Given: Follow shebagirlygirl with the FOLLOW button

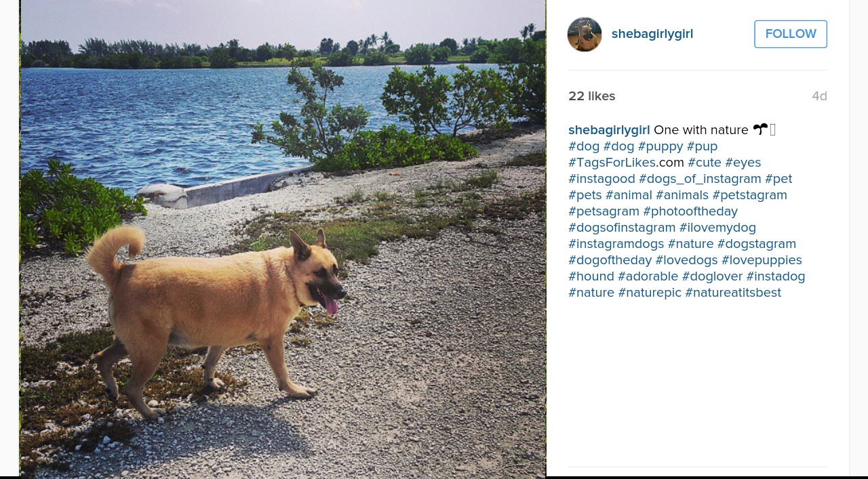Looking at the screenshot, I should [x=791, y=34].
